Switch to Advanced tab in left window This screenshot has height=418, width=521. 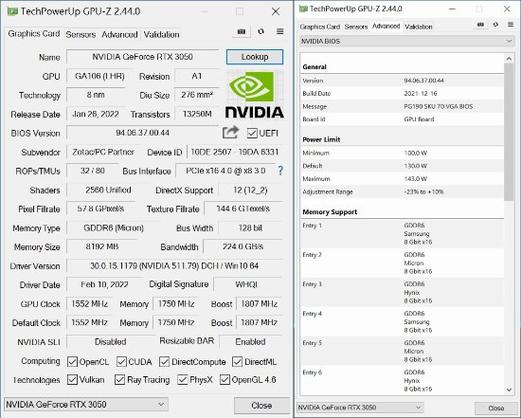(x=119, y=34)
